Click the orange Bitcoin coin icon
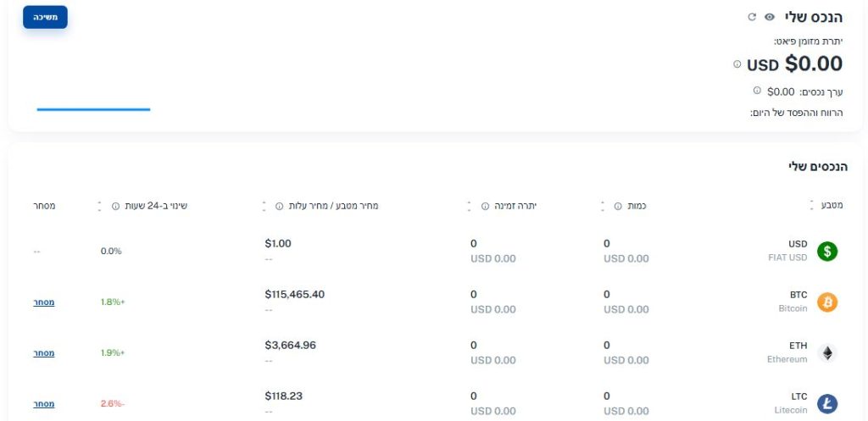 click(827, 302)
